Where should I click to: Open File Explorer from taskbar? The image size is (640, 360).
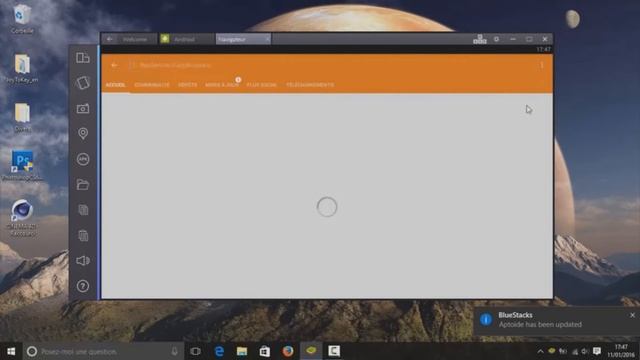pyautogui.click(x=242, y=351)
